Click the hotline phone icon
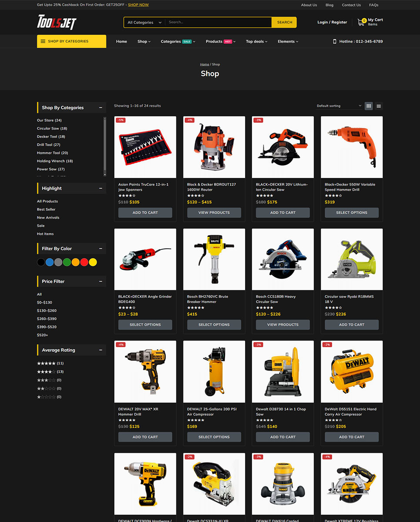 click(x=335, y=41)
